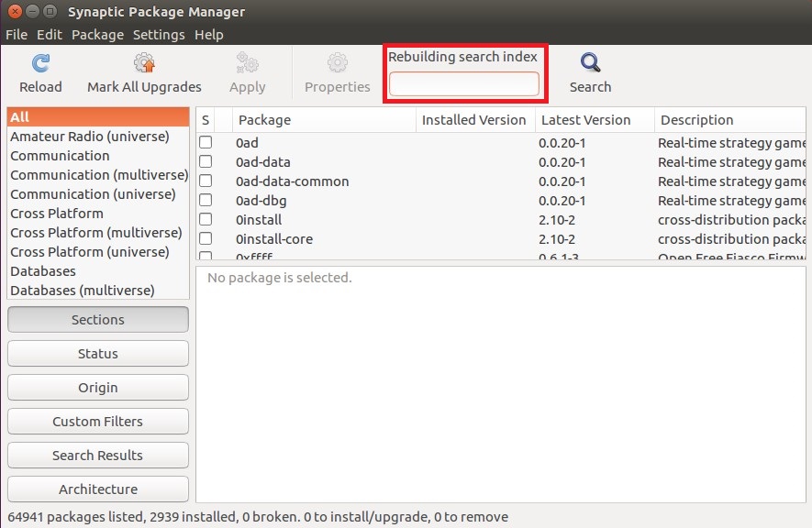Click the Apply gears icon
812x528 pixels.
tap(247, 62)
